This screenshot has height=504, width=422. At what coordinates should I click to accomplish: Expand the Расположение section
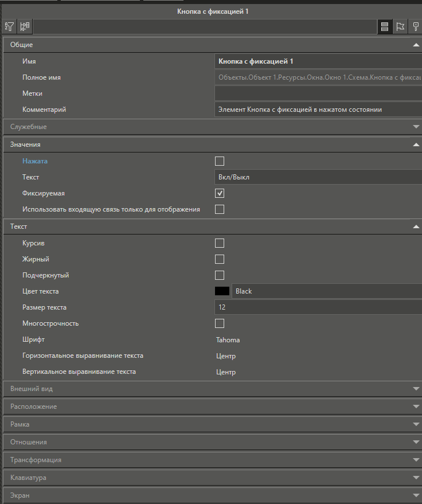[x=416, y=407]
